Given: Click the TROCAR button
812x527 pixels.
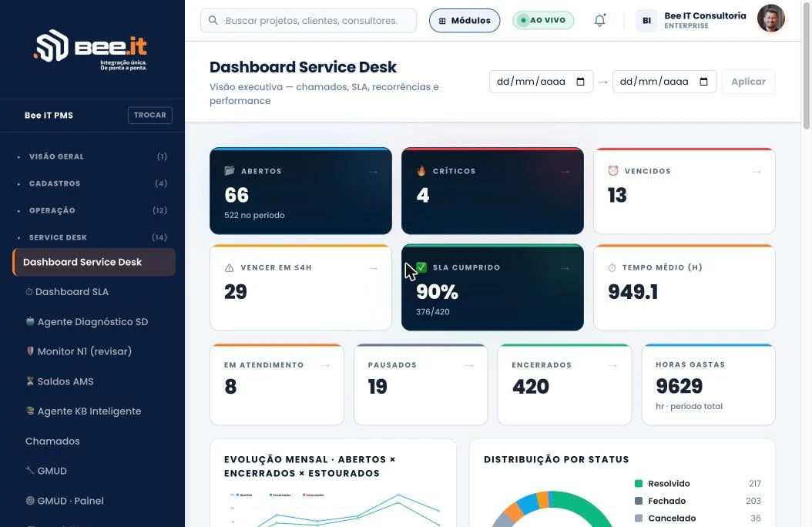Looking at the screenshot, I should click(150, 115).
